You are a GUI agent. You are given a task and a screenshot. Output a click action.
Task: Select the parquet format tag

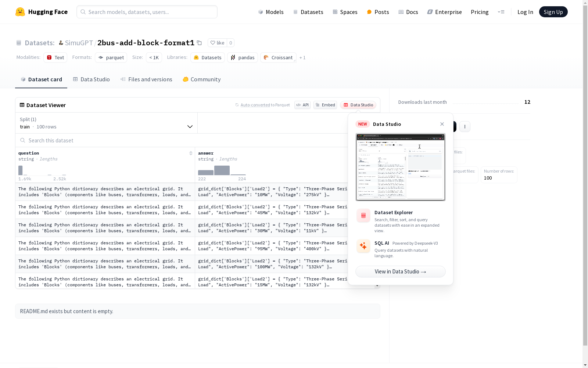pyautogui.click(x=111, y=57)
